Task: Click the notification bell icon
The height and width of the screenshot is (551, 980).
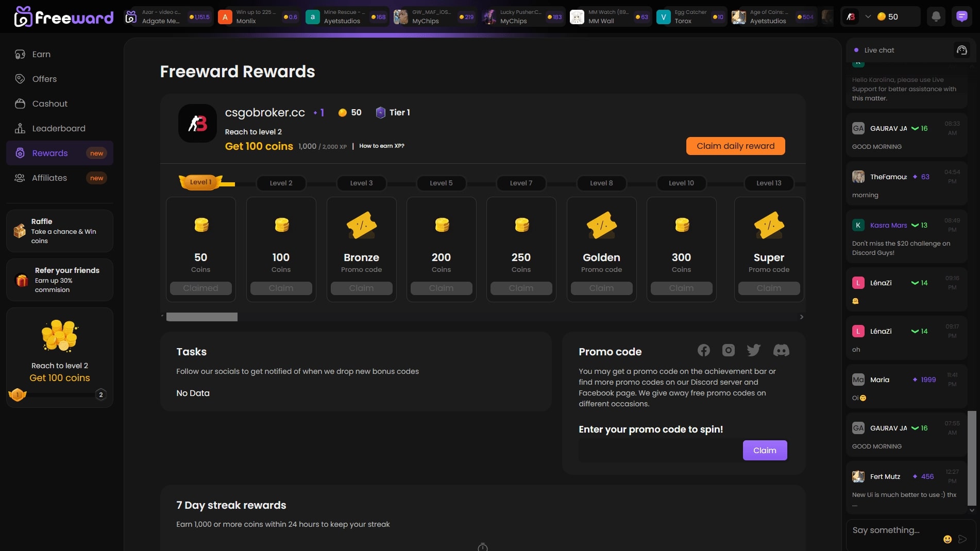Action: (x=936, y=16)
